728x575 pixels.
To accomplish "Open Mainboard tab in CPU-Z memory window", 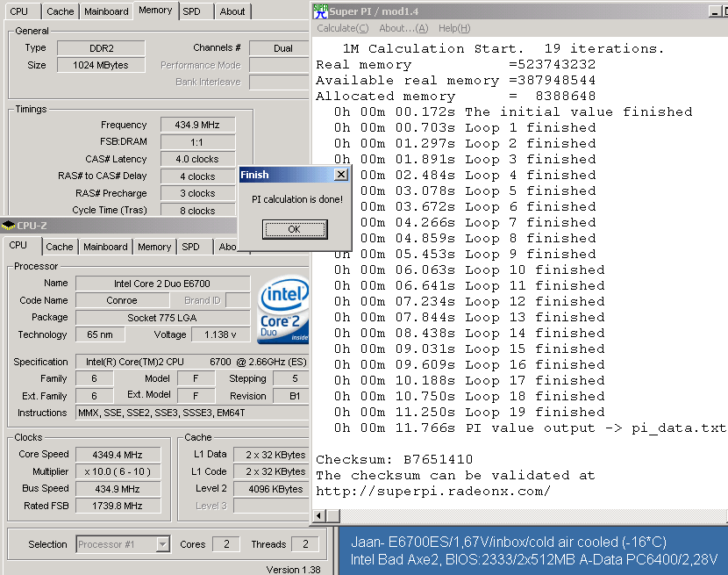I will (x=106, y=11).
